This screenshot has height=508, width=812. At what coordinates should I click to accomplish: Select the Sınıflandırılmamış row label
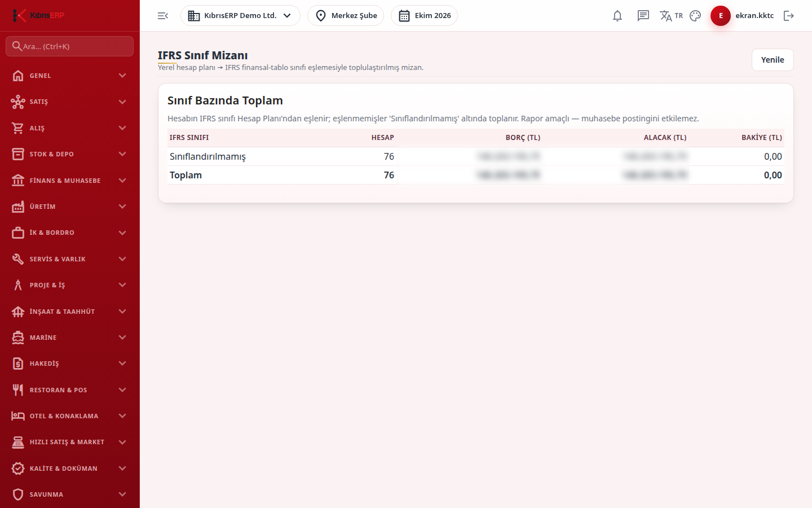tap(208, 156)
